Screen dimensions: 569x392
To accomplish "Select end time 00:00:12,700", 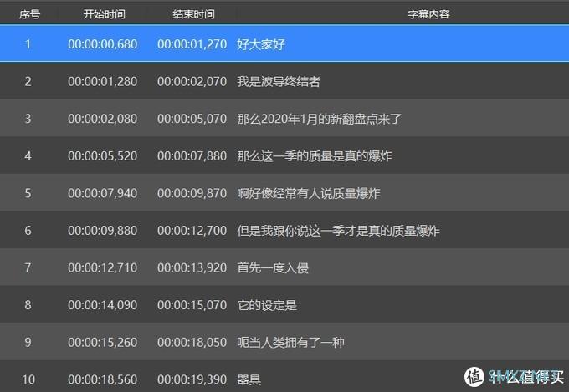I will [x=192, y=231].
